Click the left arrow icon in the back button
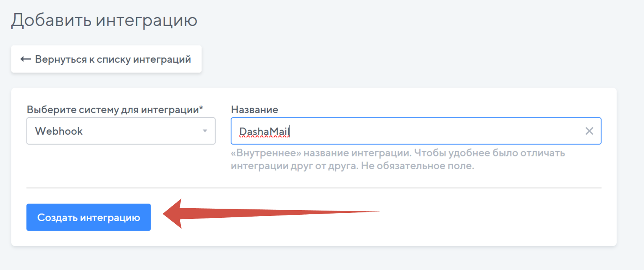 25,59
